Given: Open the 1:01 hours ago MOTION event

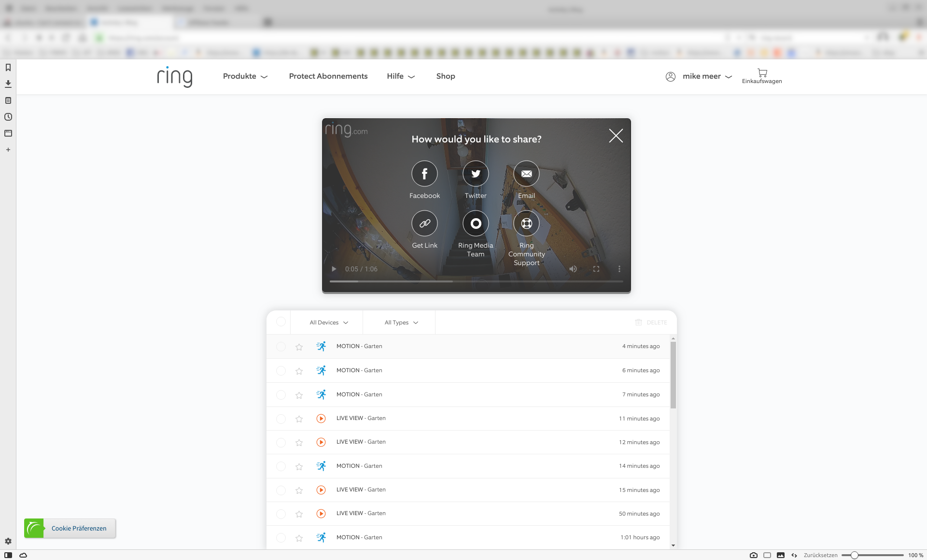Looking at the screenshot, I should coord(468,537).
